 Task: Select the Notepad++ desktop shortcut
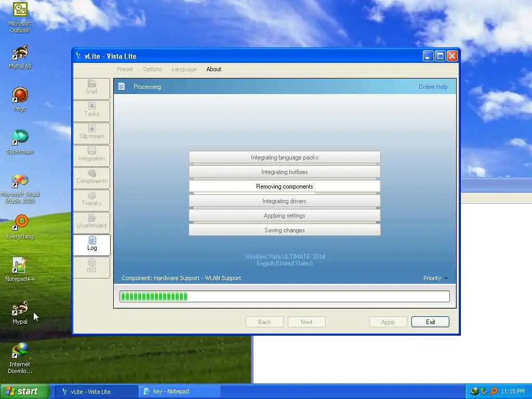click(x=20, y=270)
